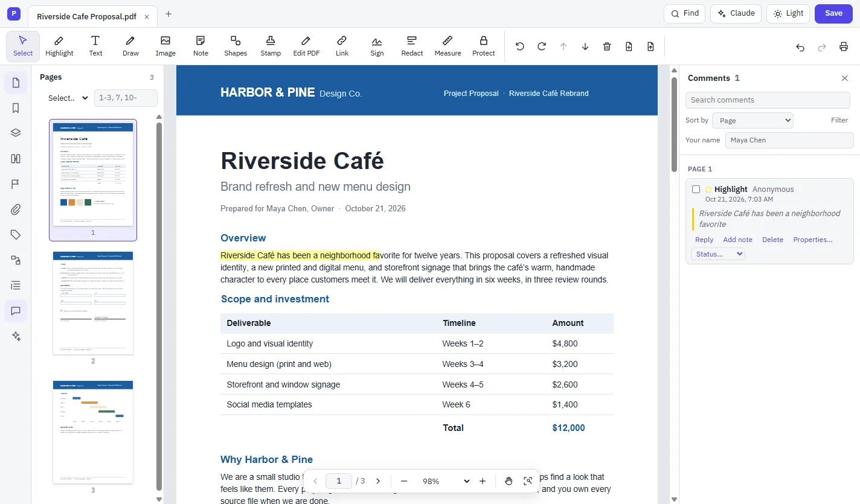Launch the Claude assistant button
This screenshot has width=860, height=504.
[736, 13]
